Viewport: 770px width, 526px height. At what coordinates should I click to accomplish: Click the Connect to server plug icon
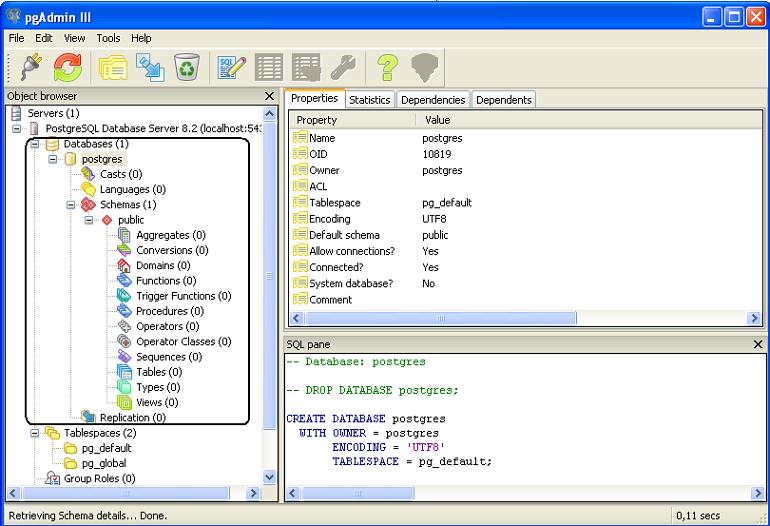click(x=30, y=67)
